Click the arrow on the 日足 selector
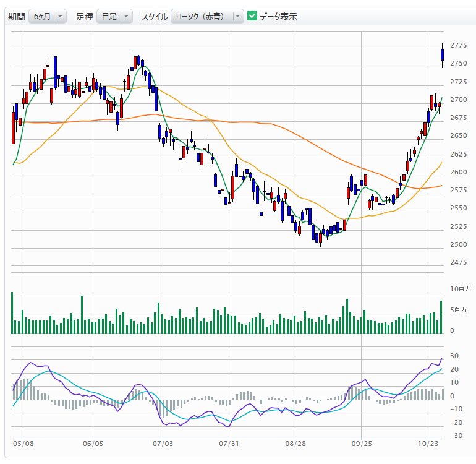Viewport: 476px width, 464px height. pyautogui.click(x=127, y=17)
